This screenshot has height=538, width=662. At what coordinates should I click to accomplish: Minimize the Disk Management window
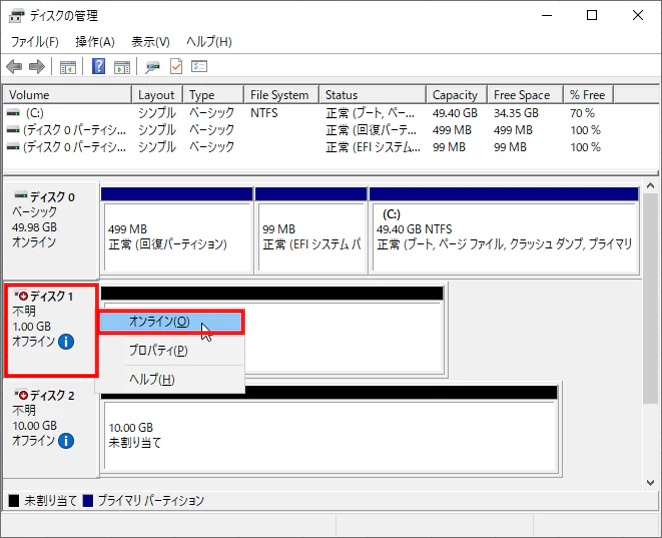click(547, 16)
